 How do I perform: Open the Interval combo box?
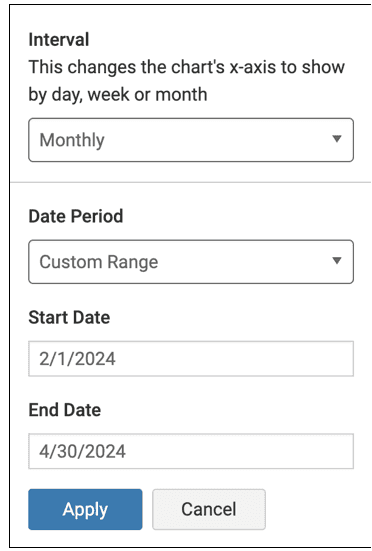click(191, 140)
